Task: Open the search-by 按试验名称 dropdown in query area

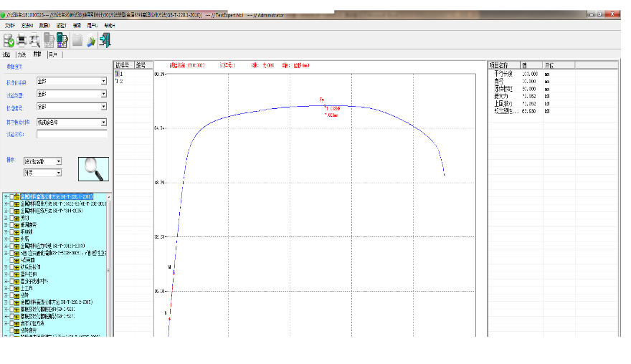Action: tap(72, 123)
